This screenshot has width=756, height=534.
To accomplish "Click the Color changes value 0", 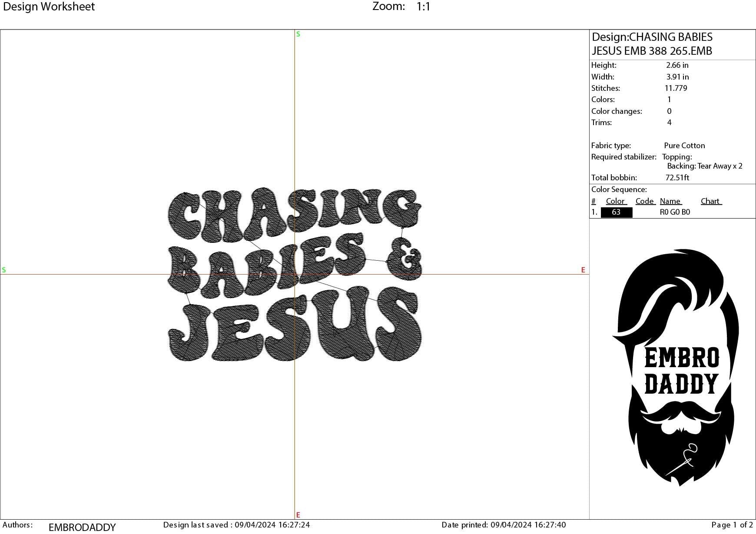I will click(x=669, y=111).
